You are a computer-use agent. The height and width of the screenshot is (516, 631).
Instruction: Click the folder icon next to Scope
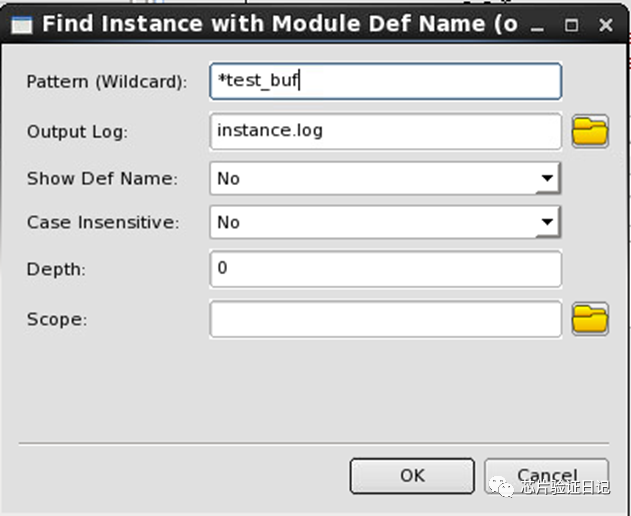pyautogui.click(x=590, y=319)
